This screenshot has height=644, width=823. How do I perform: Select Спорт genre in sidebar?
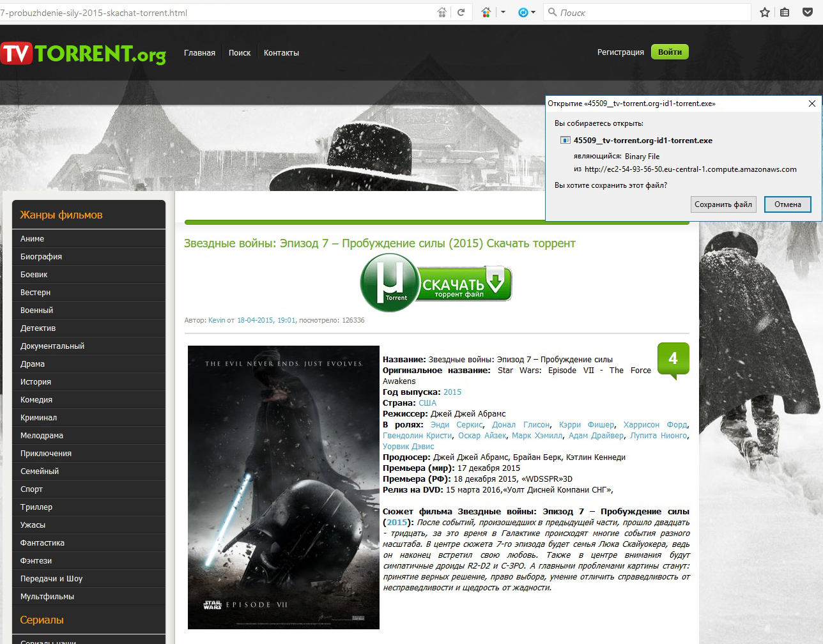[89, 489]
